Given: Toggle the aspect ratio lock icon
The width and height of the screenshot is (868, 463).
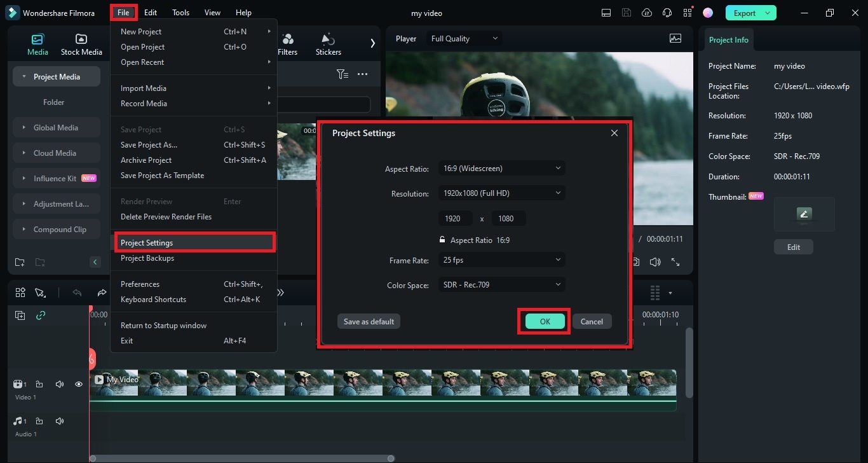Looking at the screenshot, I should (x=442, y=240).
